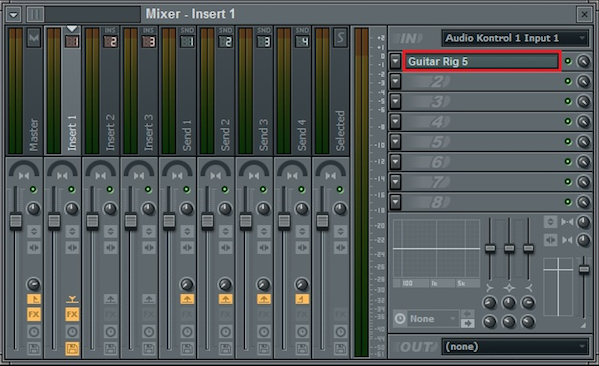Select the Master mixer track
The image size is (599, 366).
tap(25, 91)
